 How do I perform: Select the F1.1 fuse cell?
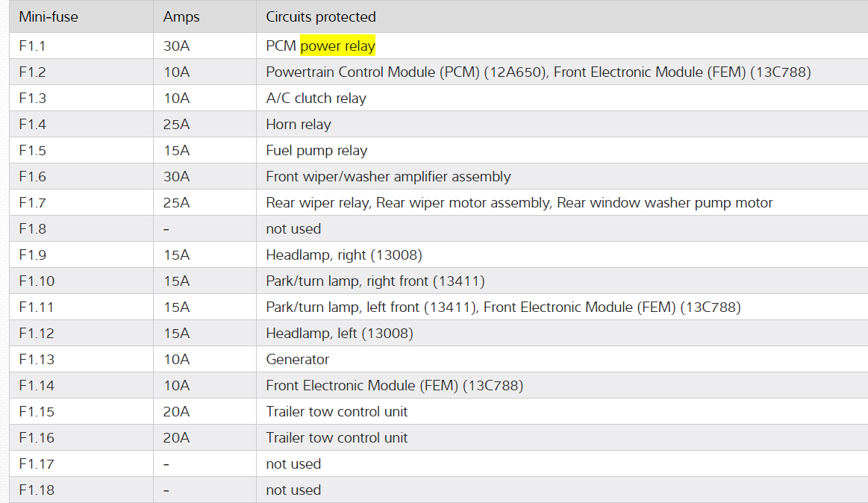[32, 46]
